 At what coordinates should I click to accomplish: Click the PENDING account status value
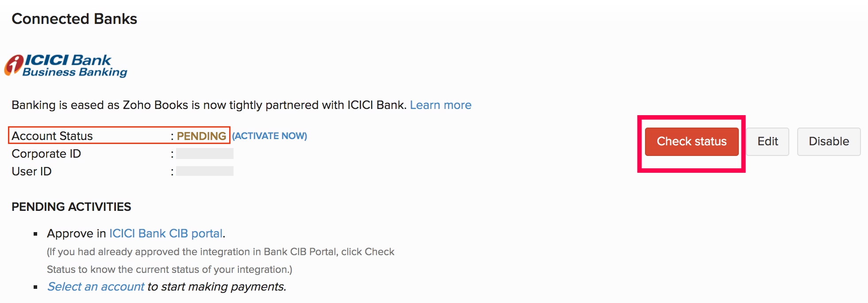tap(201, 136)
